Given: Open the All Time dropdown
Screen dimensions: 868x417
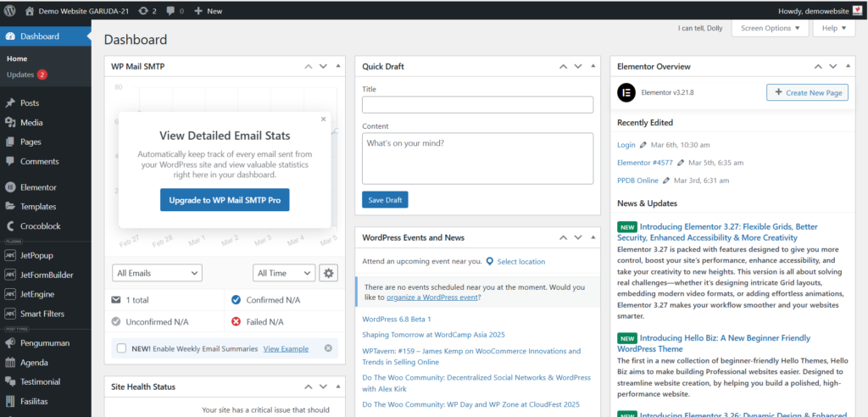Looking at the screenshot, I should pyautogui.click(x=284, y=273).
